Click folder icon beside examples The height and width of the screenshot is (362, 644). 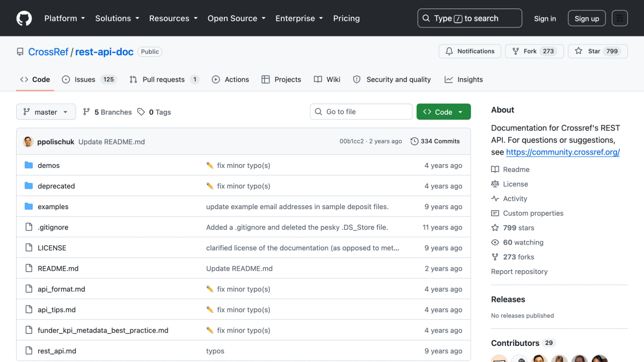tap(29, 206)
